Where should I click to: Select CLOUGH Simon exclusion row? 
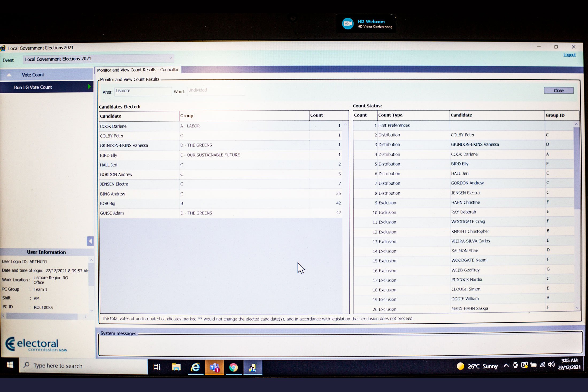(463, 290)
